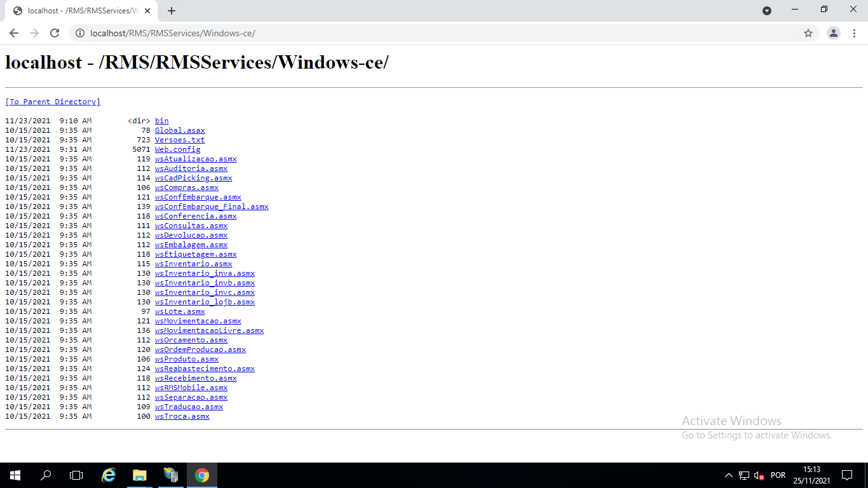View site information icon in address bar
868x488 pixels.
[x=80, y=33]
